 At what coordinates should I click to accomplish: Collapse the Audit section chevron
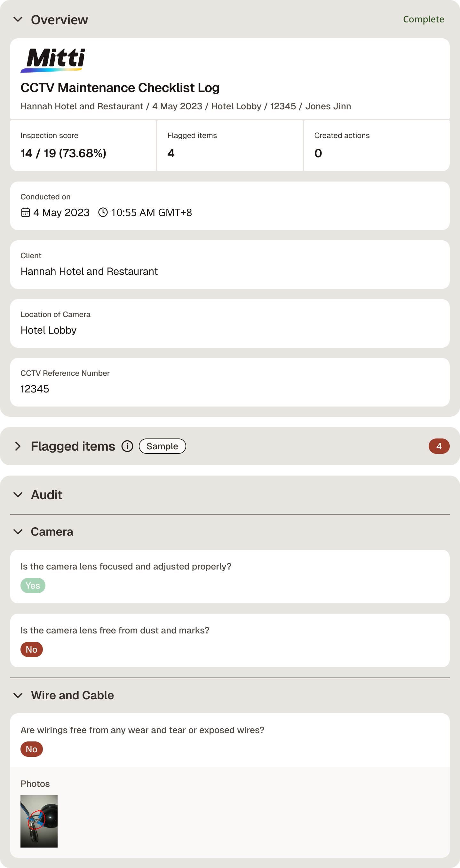(18, 495)
